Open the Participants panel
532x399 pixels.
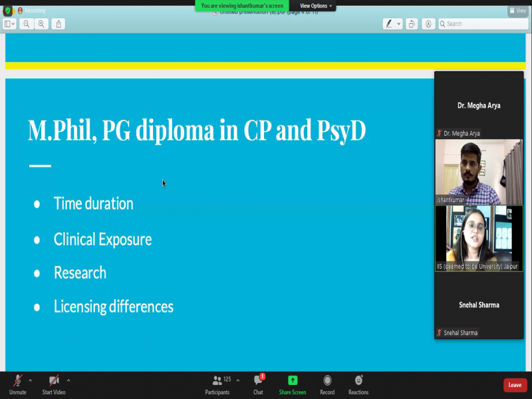pyautogui.click(x=217, y=384)
